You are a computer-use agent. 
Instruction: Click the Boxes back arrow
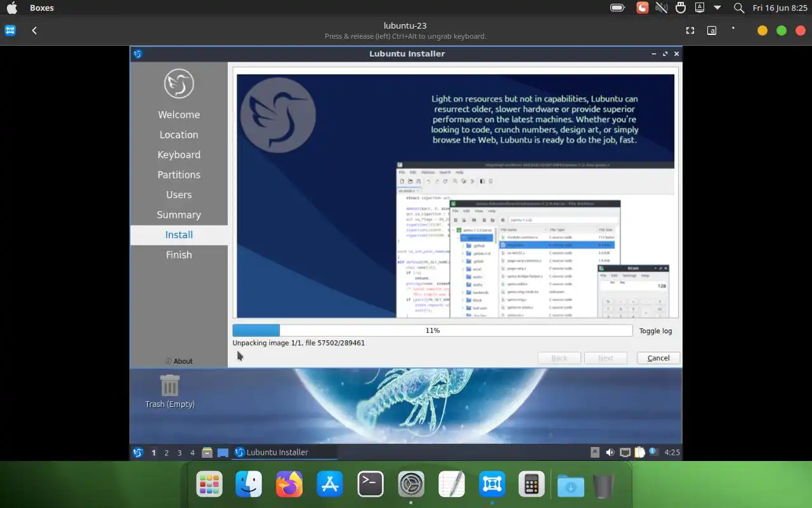pyautogui.click(x=34, y=30)
